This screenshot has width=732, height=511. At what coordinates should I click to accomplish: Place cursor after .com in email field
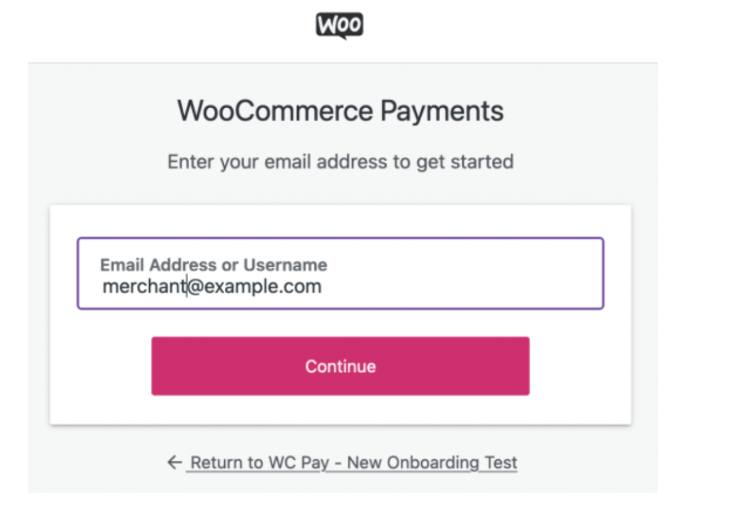(323, 287)
